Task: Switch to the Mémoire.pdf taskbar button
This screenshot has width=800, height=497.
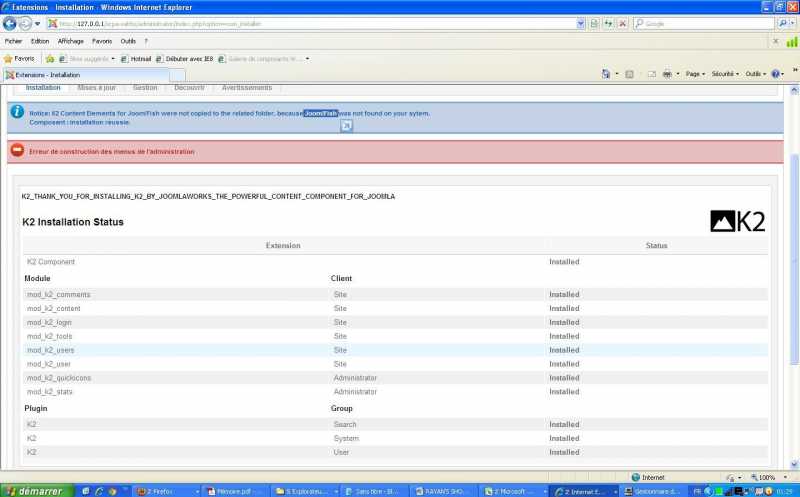Action: coord(235,491)
